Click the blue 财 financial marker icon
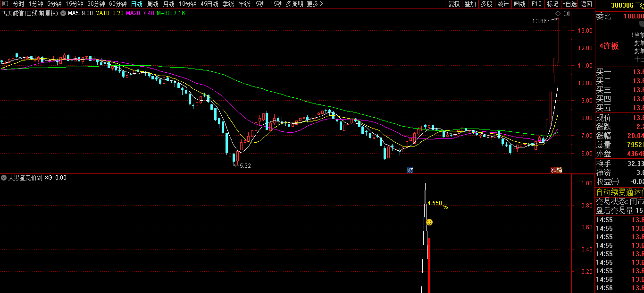Image resolution: width=644 pixels, height=293 pixels. [x=410, y=170]
